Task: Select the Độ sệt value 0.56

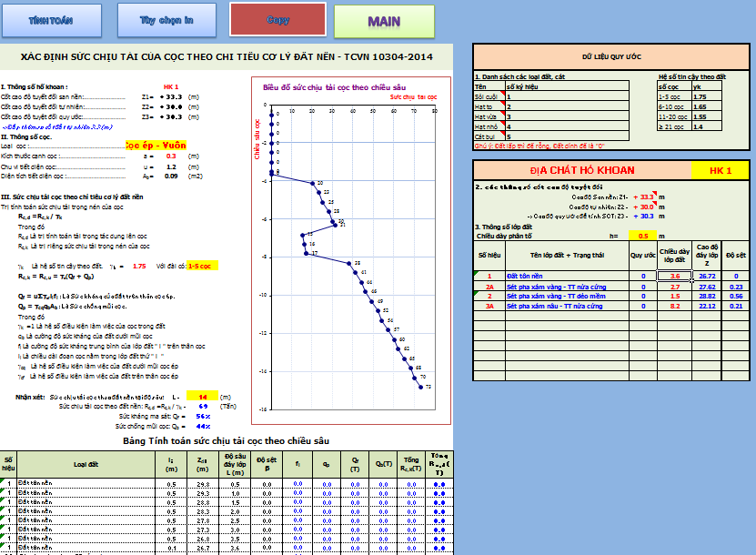Action: (x=736, y=296)
